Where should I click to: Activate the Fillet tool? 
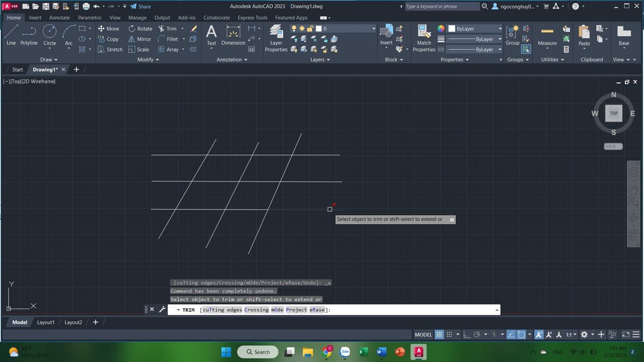click(x=168, y=39)
